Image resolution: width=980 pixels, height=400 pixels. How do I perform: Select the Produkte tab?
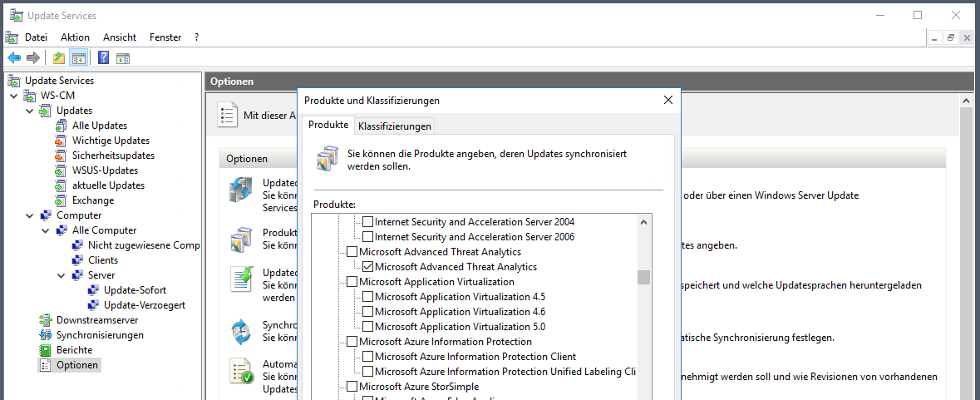click(328, 125)
